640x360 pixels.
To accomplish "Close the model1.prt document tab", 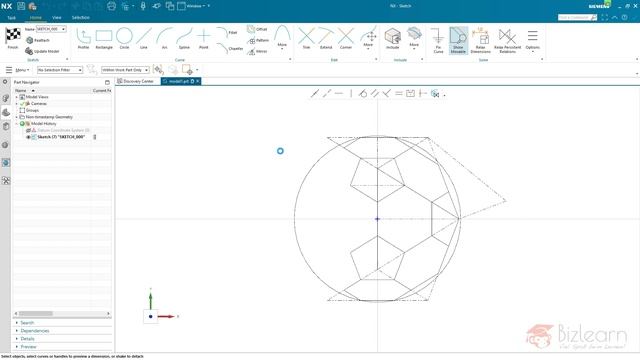I will tap(198, 81).
